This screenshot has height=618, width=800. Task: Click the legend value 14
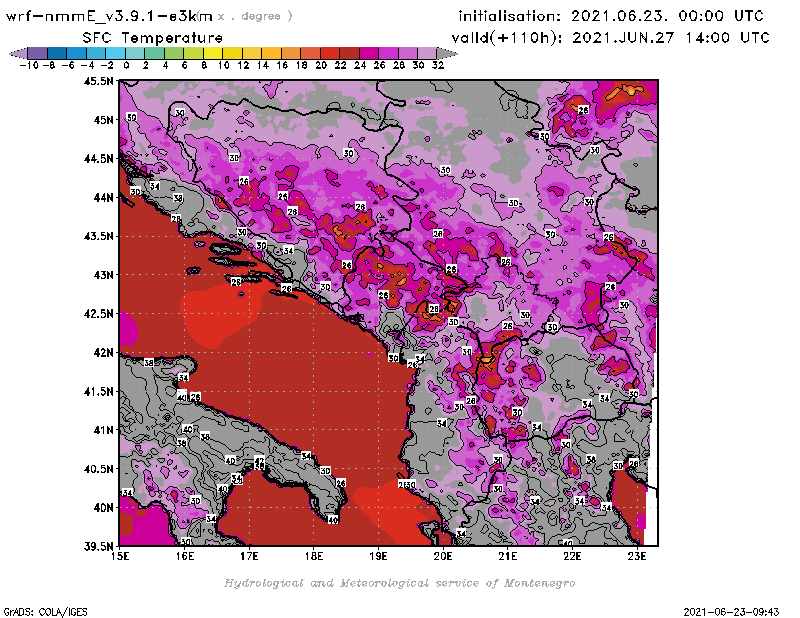click(x=262, y=65)
